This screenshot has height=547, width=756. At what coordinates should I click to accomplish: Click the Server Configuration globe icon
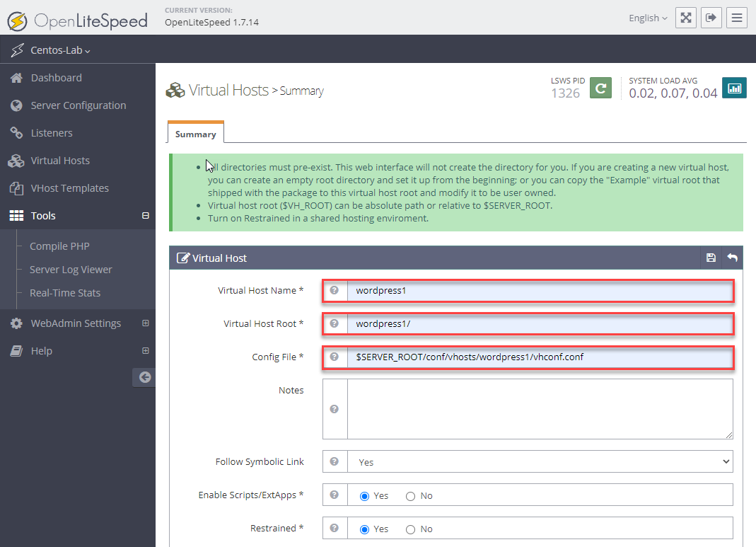coord(16,105)
